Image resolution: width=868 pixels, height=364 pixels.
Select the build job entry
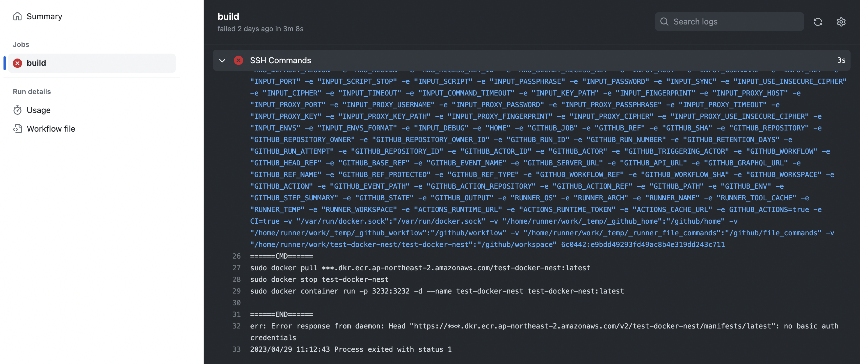92,63
